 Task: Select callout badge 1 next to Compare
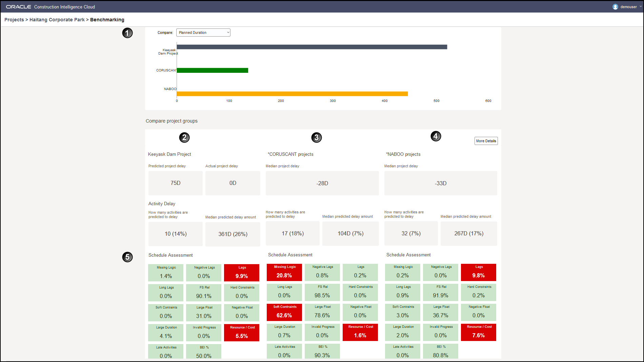pyautogui.click(x=127, y=33)
